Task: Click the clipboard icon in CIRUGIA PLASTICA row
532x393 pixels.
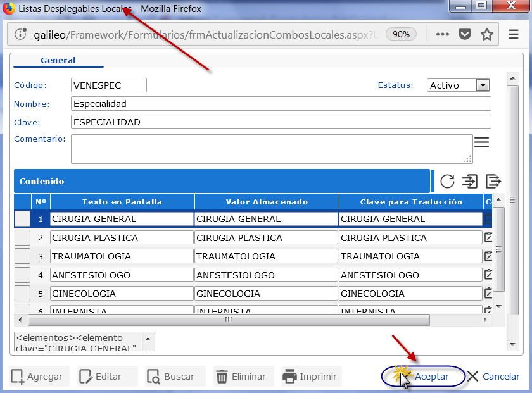Action: (488, 237)
